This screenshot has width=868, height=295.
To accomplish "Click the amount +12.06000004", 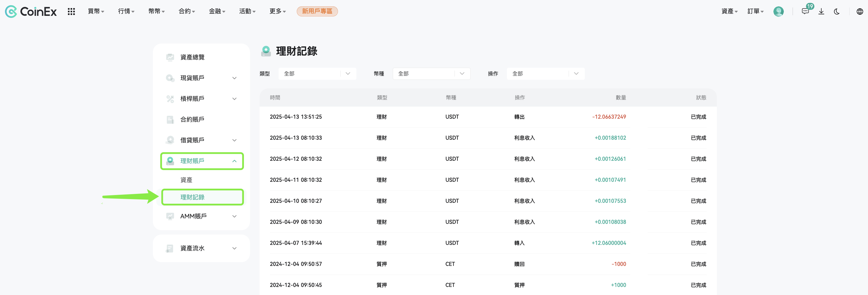I will (608, 243).
